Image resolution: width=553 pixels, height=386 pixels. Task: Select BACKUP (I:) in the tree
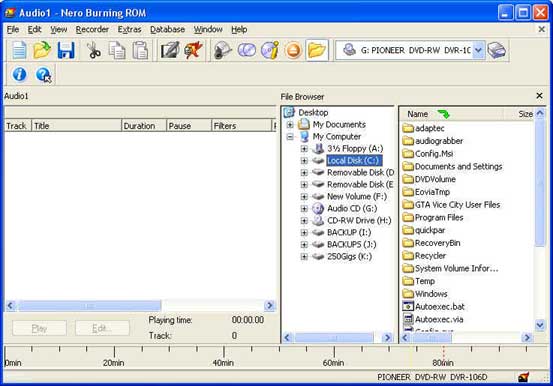point(349,233)
